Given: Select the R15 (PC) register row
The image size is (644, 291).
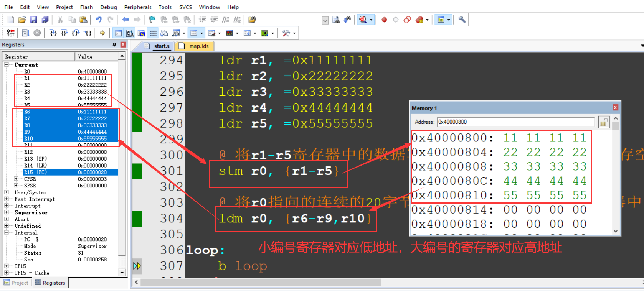Looking at the screenshot, I should (x=70, y=172).
